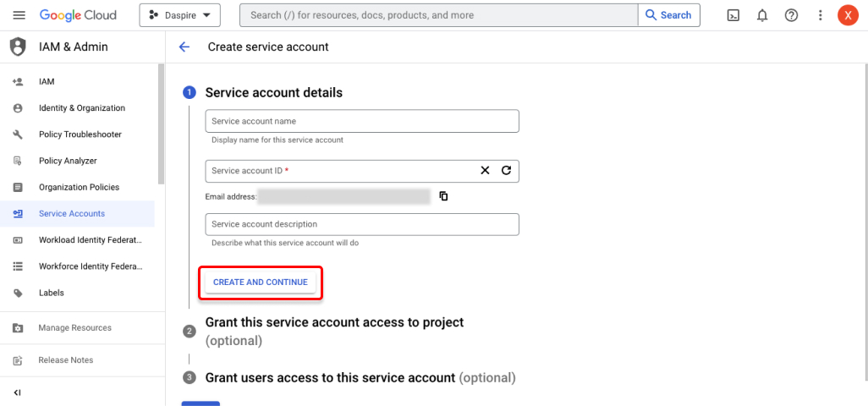Regenerate the service account ID
868x406 pixels.
tap(506, 170)
